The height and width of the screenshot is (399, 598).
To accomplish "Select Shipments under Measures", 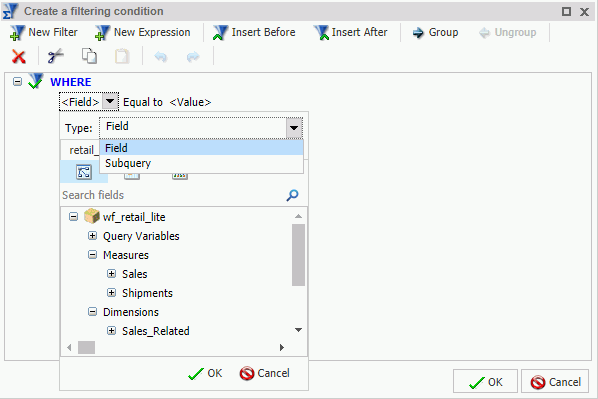I will pos(147,293).
